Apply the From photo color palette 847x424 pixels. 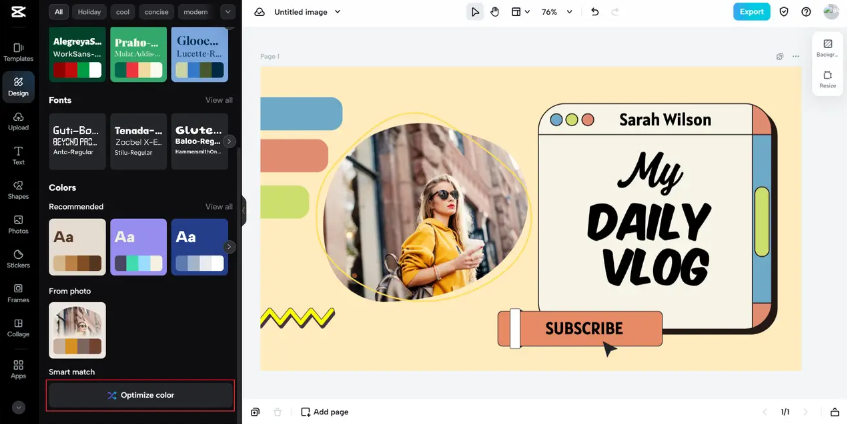[77, 330]
